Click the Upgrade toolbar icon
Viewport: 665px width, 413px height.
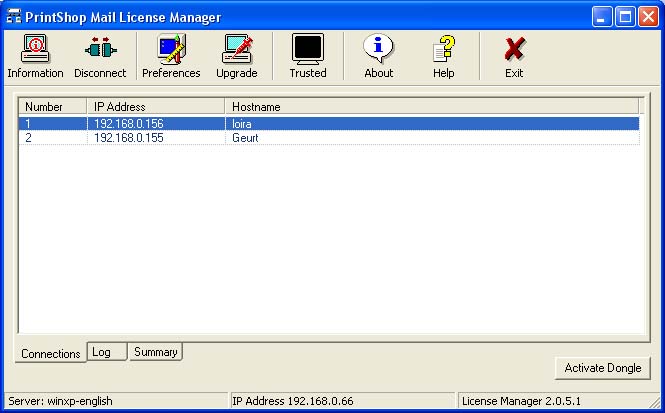237,56
